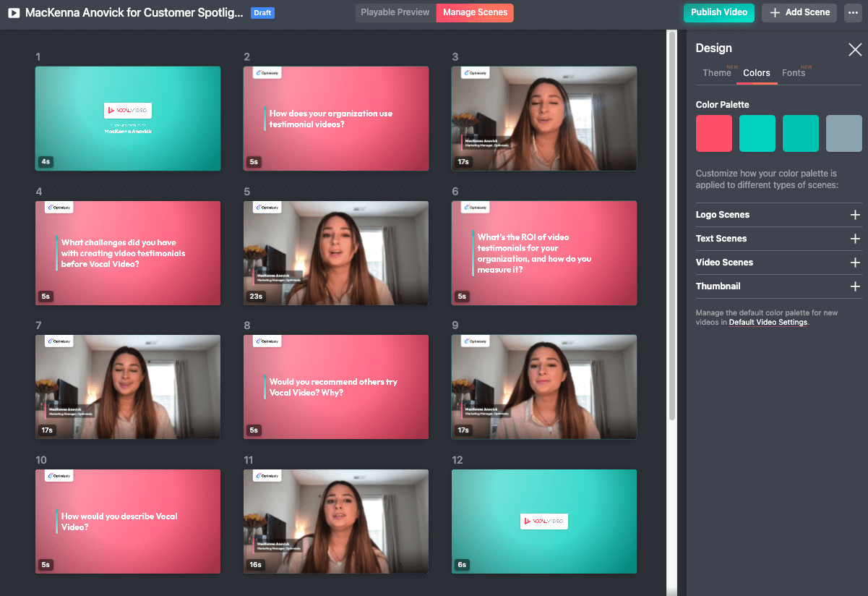Open the Theme tab in Design panel
The width and height of the screenshot is (868, 596).
click(716, 72)
